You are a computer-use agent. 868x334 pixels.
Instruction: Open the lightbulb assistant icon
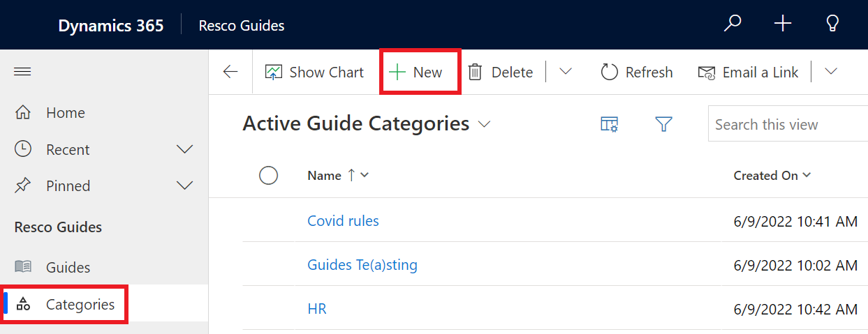coord(832,24)
